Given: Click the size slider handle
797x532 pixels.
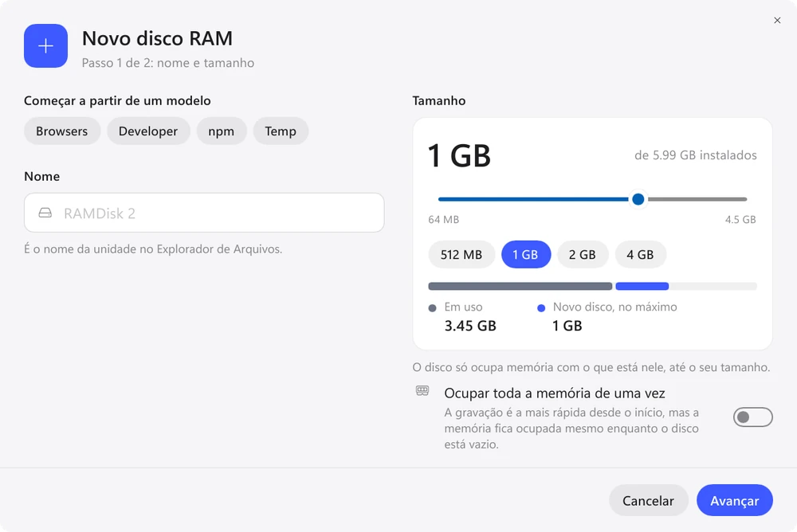Looking at the screenshot, I should pyautogui.click(x=638, y=199).
